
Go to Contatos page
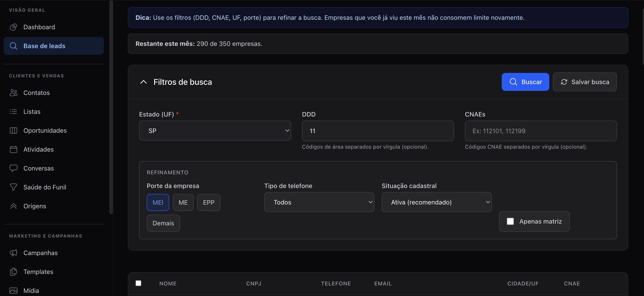[x=54, y=93]
